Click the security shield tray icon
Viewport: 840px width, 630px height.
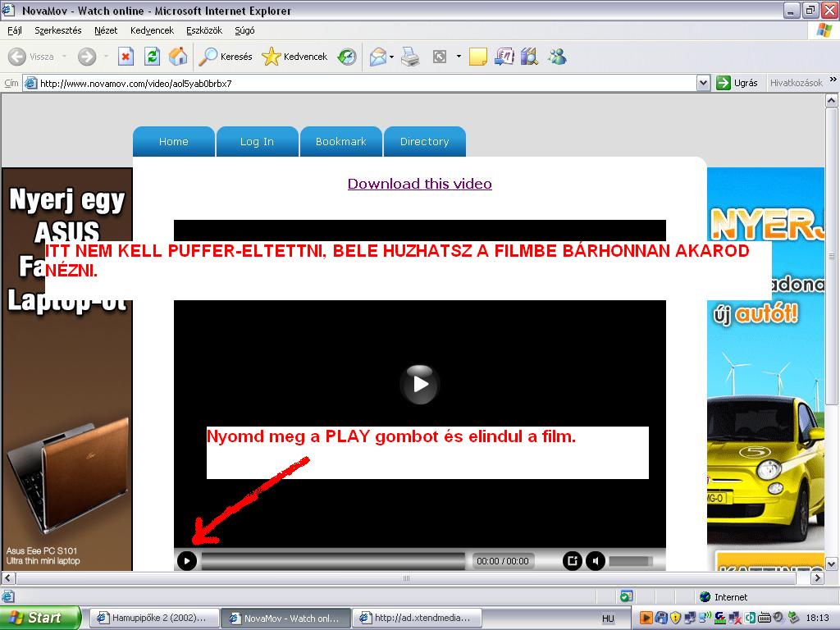676,618
